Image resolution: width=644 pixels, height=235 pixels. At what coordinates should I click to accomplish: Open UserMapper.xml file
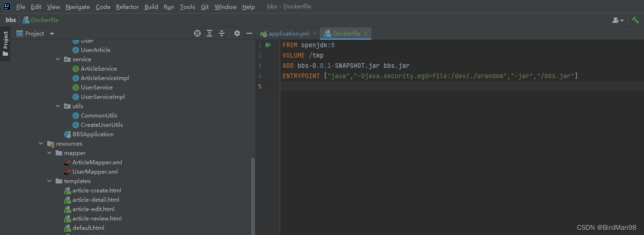point(95,172)
